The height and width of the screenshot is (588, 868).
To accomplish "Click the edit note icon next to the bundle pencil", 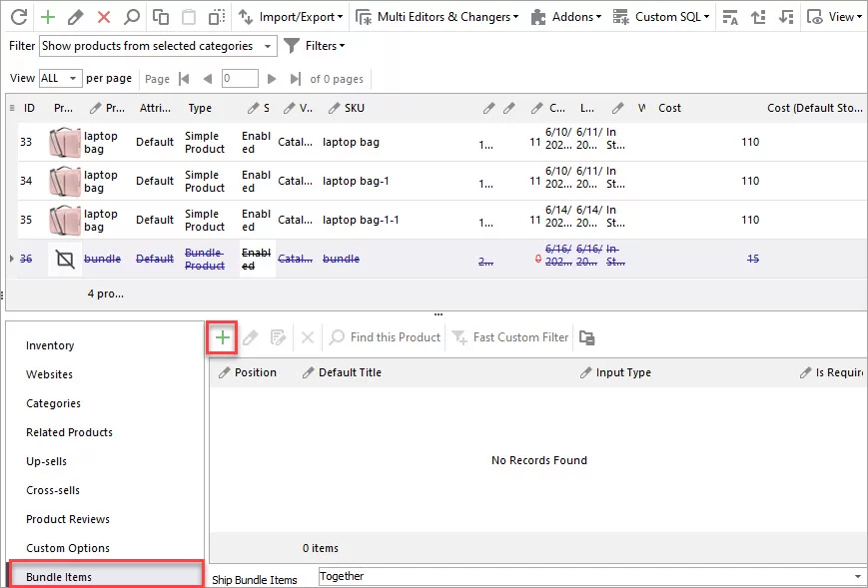I will click(279, 337).
